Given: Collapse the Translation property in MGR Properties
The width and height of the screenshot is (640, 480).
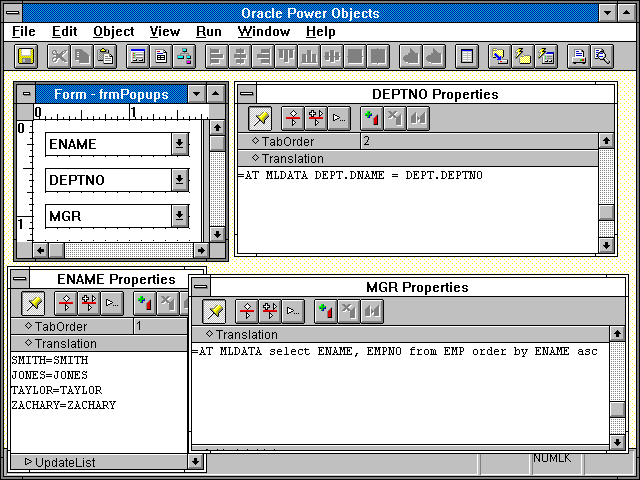Looking at the screenshot, I should tap(209, 334).
